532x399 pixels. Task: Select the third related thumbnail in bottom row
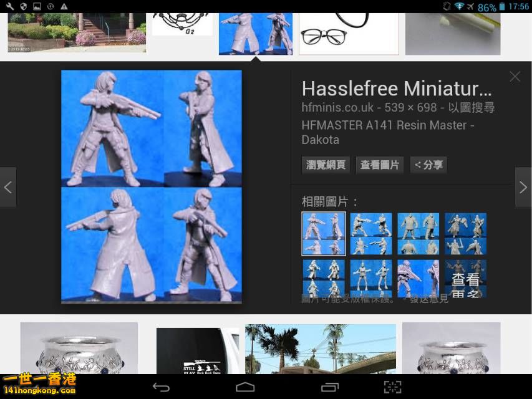pos(418,279)
